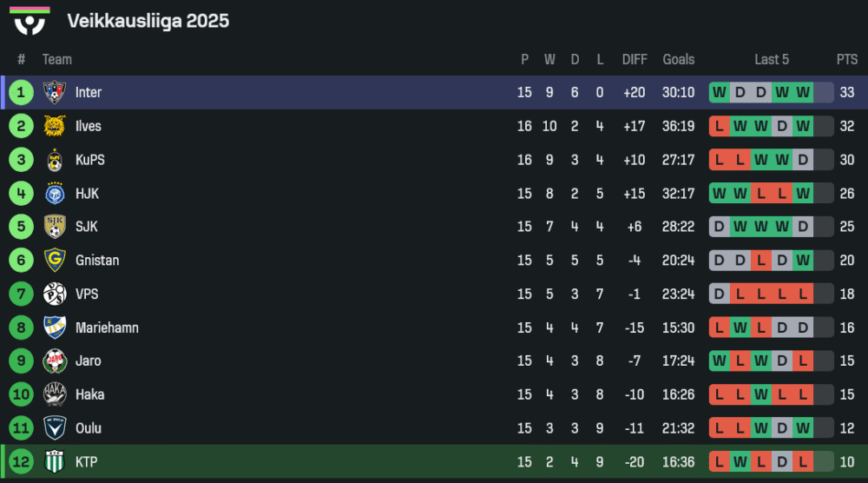The image size is (868, 483).
Task: Click position badge number 12
Action: click(x=21, y=462)
